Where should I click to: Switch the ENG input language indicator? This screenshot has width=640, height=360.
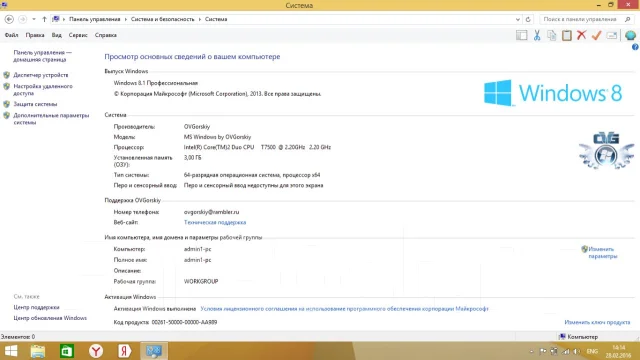tap(592, 351)
